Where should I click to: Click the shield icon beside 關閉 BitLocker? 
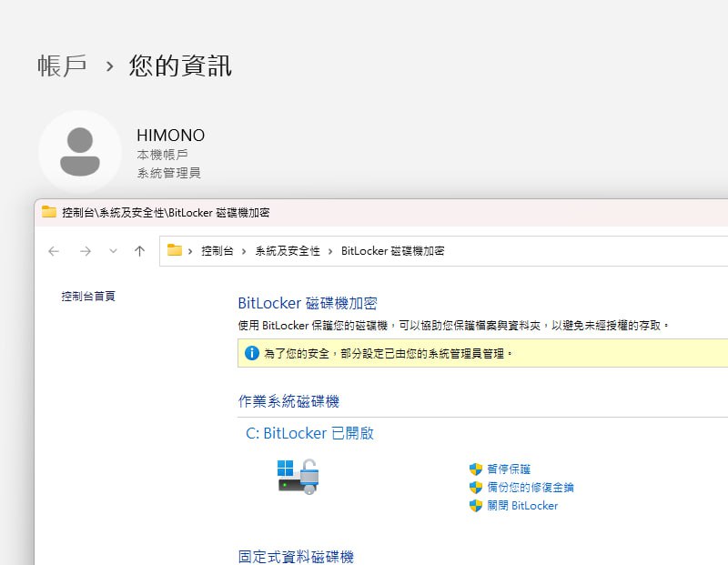coord(475,506)
